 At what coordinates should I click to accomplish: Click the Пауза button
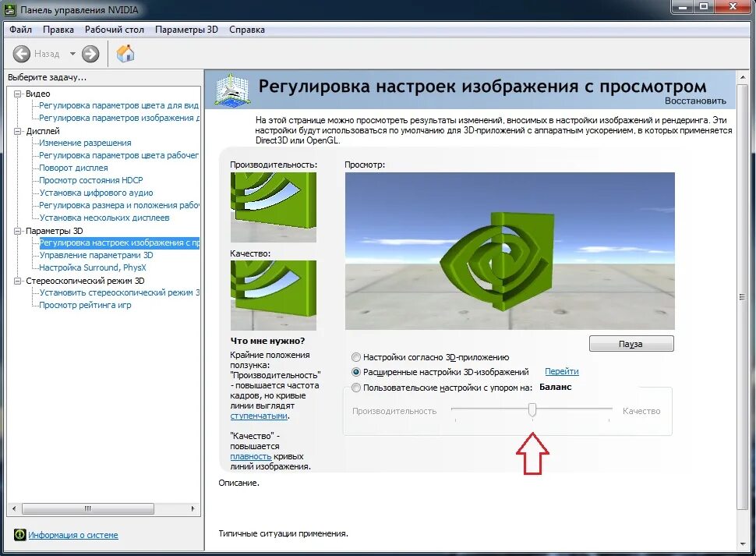click(631, 344)
